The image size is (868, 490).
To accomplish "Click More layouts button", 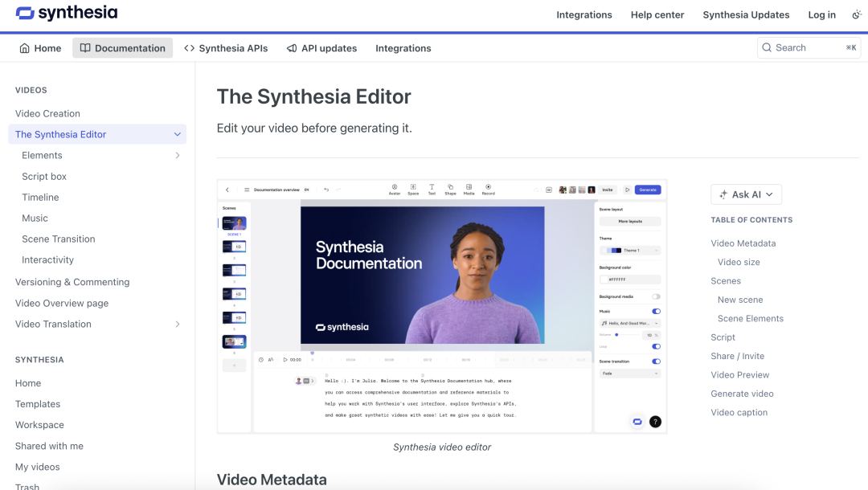I will tap(630, 221).
